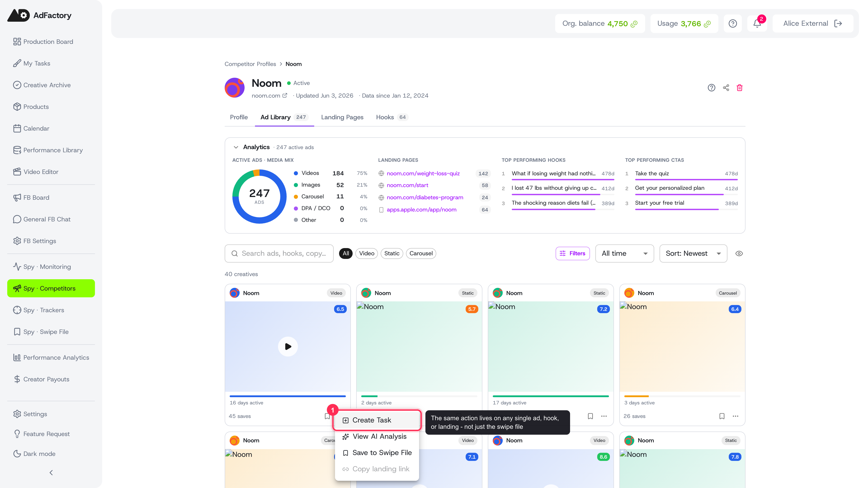Click the Videos blue legend dot
Viewport: 868px width, 488px height.
pyautogui.click(x=295, y=174)
